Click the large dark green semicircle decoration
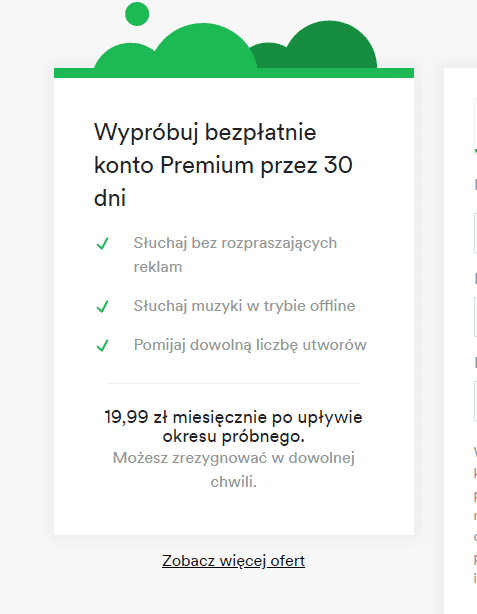This screenshot has width=477, height=614. point(333,45)
